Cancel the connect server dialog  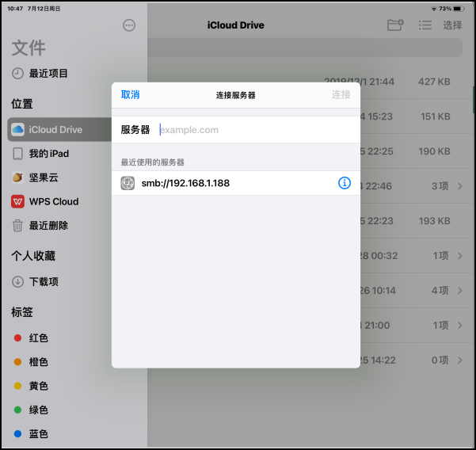pyautogui.click(x=130, y=95)
